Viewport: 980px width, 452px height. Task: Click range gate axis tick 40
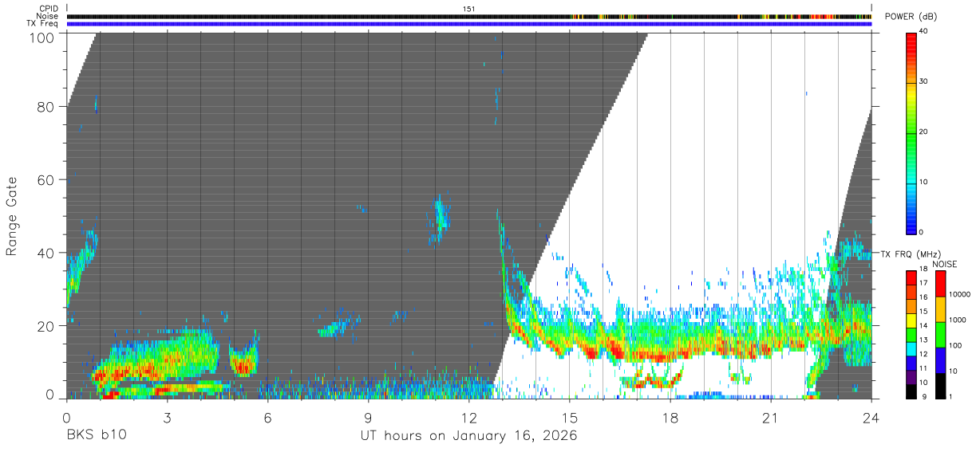point(47,253)
